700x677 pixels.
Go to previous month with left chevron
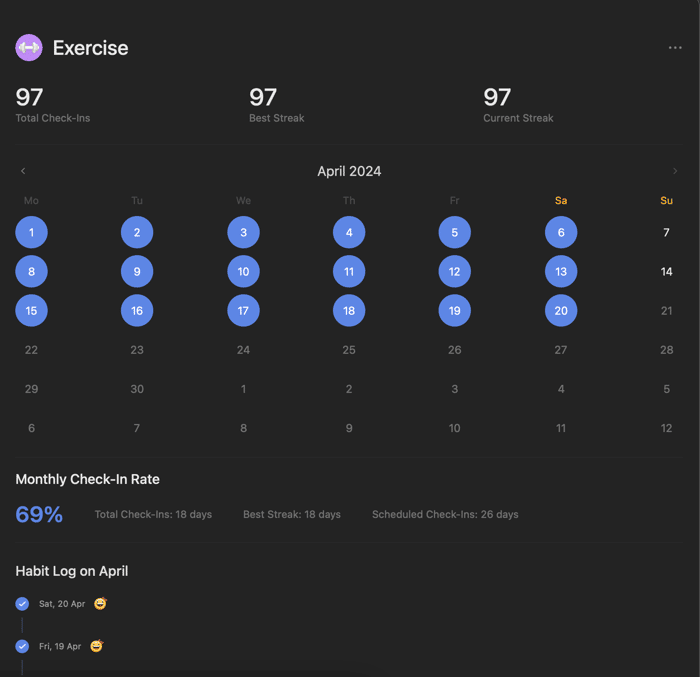pos(23,171)
